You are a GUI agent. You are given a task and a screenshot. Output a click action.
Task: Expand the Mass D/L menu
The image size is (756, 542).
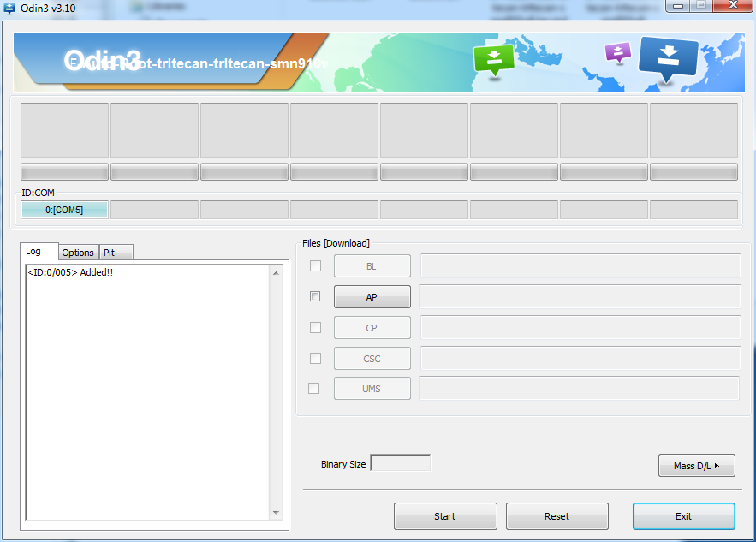697,465
